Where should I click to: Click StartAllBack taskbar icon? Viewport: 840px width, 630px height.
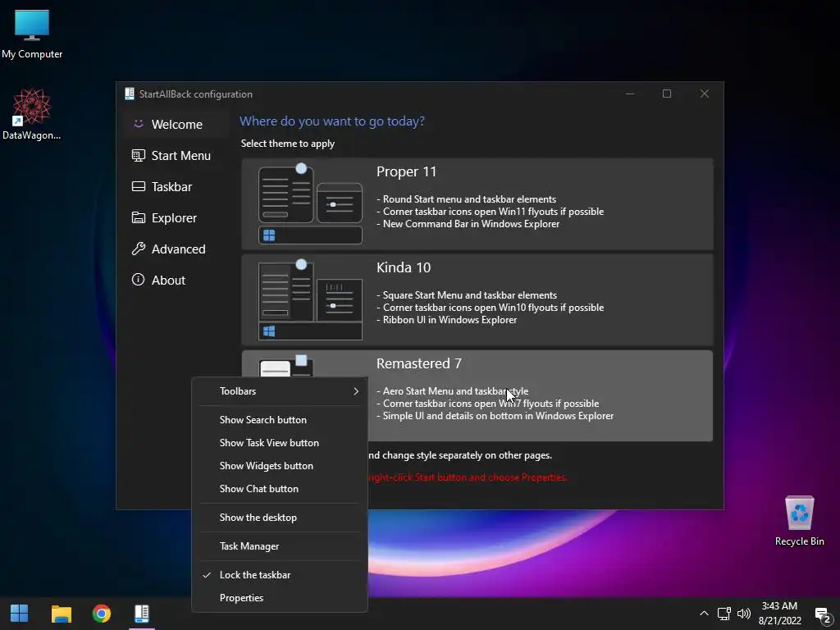[x=141, y=614]
